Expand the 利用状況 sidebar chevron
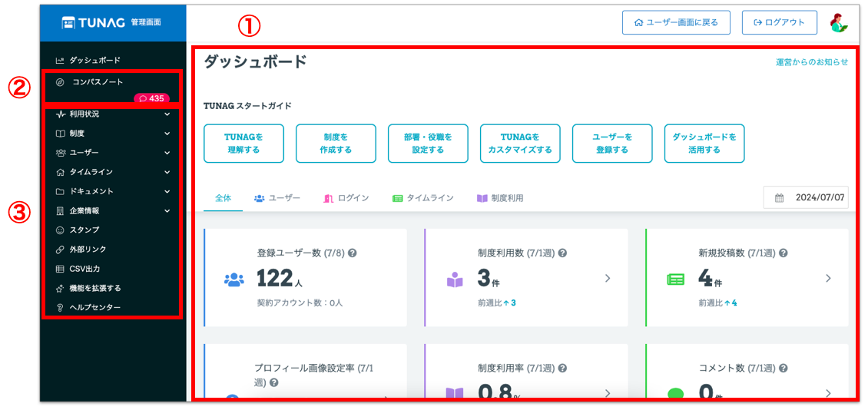This screenshot has width=868, height=410. [167, 114]
